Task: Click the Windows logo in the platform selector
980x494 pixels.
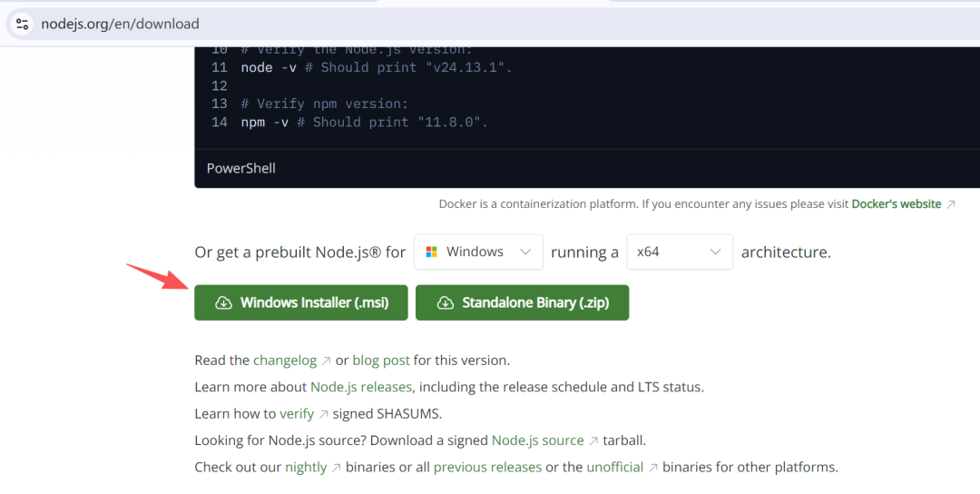Action: [431, 252]
